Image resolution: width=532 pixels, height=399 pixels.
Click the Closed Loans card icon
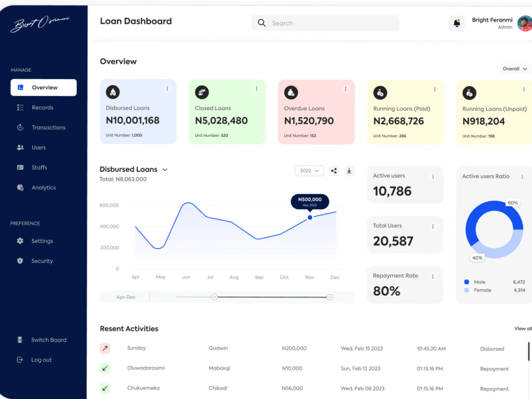pyautogui.click(x=202, y=92)
